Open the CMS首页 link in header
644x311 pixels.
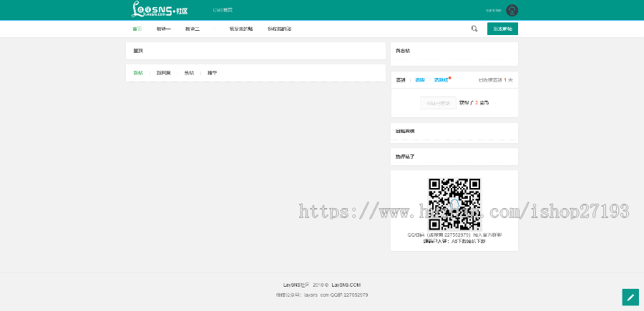click(223, 10)
